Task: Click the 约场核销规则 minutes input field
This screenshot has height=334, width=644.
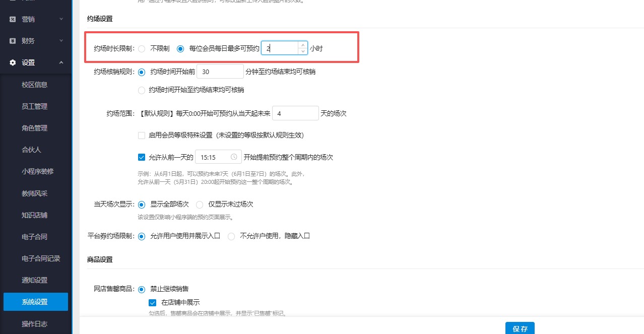Action: click(220, 72)
